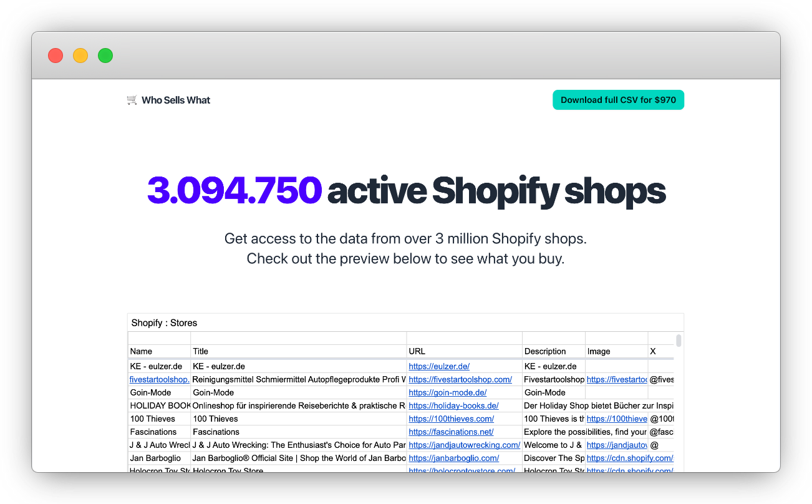Image resolution: width=812 pixels, height=504 pixels.
Task: Select 'Der Holiday Shop bietet Bücher' description cell
Action: click(598, 405)
